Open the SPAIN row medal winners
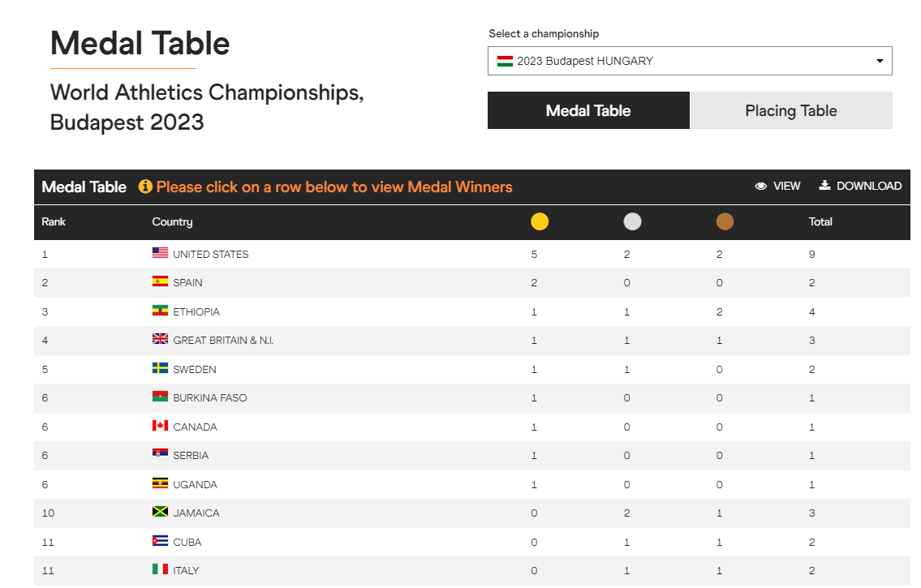This screenshot has width=921, height=588. point(471,283)
